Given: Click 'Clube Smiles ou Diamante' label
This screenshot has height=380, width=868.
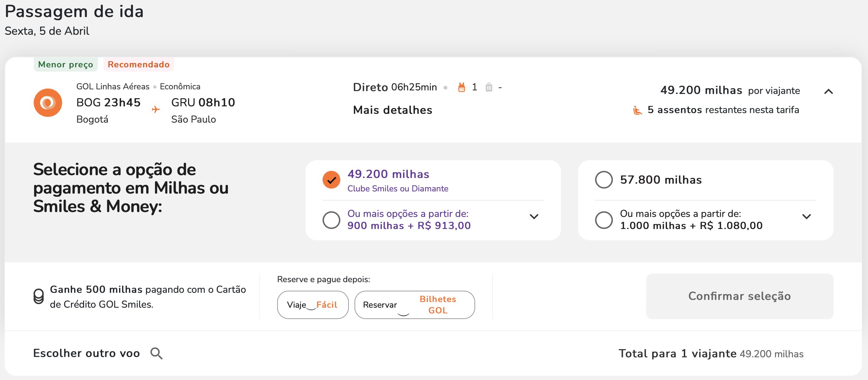Looking at the screenshot, I should pos(398,189).
